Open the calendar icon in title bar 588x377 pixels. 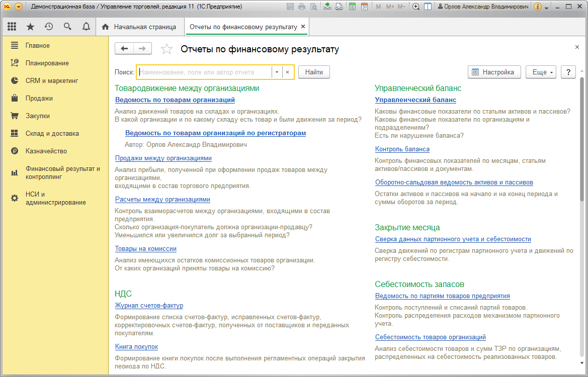coord(364,7)
